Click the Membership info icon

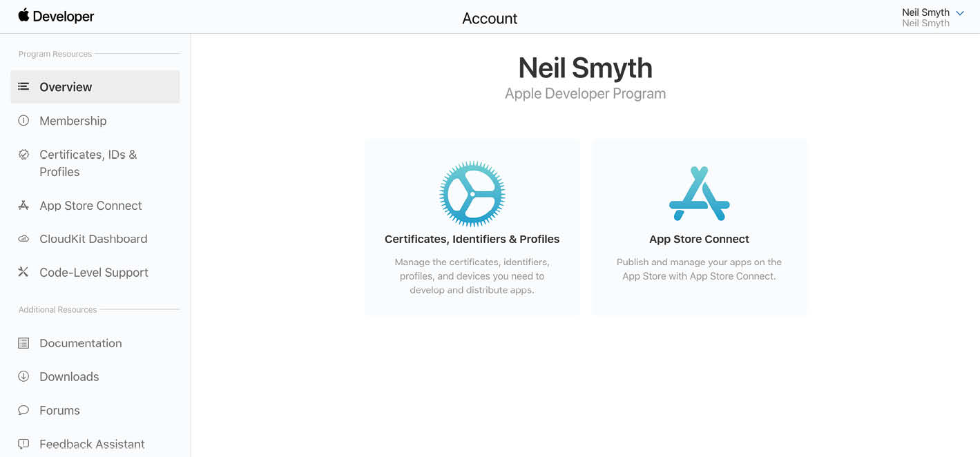tap(23, 120)
